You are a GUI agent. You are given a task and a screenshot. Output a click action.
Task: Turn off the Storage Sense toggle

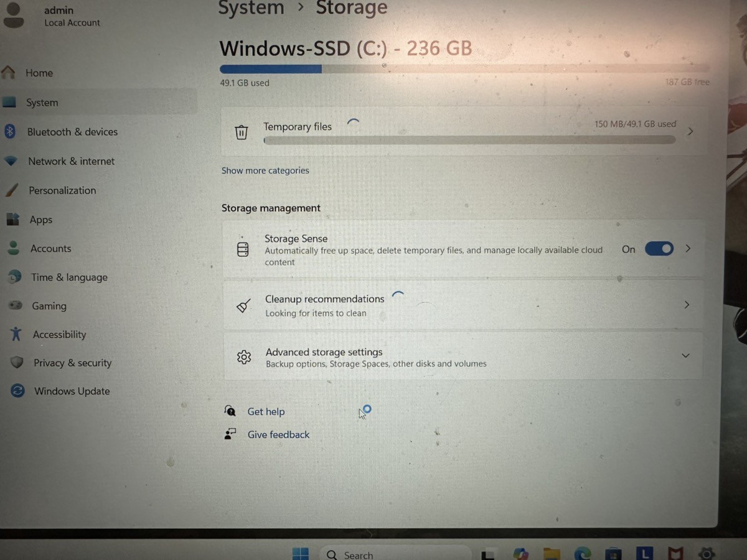[x=659, y=249]
